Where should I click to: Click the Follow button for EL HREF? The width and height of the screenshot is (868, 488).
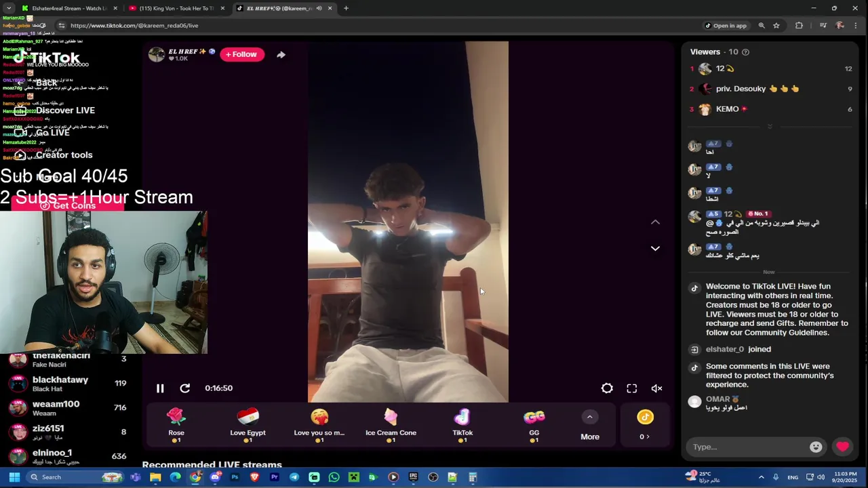pyautogui.click(x=242, y=54)
